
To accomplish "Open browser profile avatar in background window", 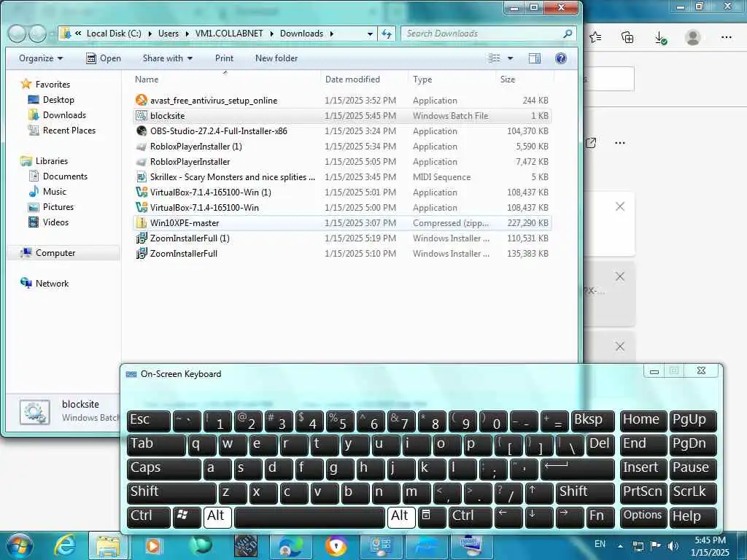I will [693, 37].
